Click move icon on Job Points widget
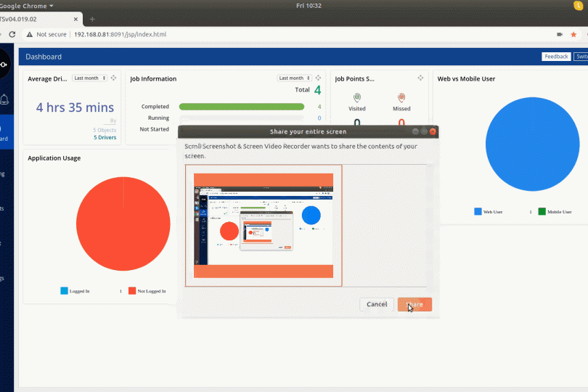Viewport: 588px width, 392px height. click(420, 78)
